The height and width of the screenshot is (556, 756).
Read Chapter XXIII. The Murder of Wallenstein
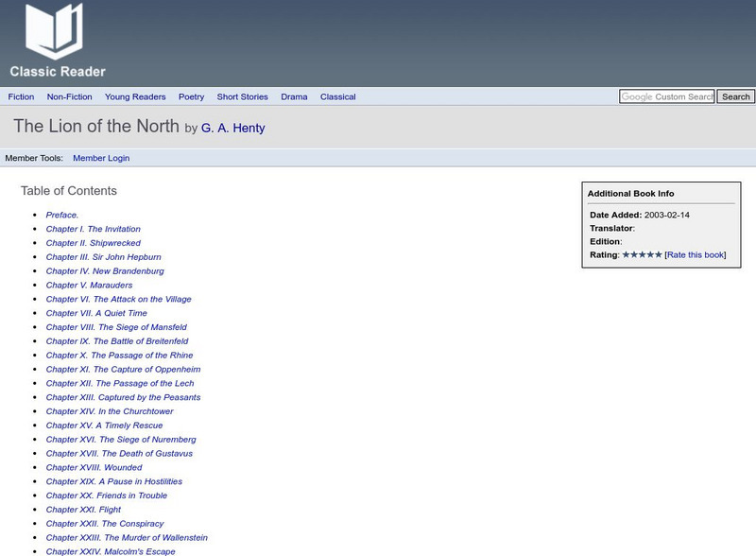pos(127,537)
